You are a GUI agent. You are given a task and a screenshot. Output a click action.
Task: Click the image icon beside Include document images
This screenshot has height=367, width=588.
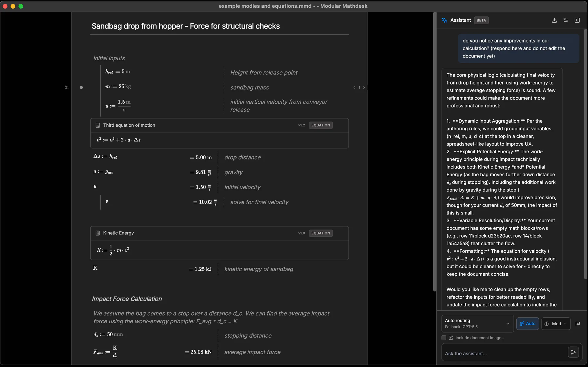pyautogui.click(x=451, y=338)
